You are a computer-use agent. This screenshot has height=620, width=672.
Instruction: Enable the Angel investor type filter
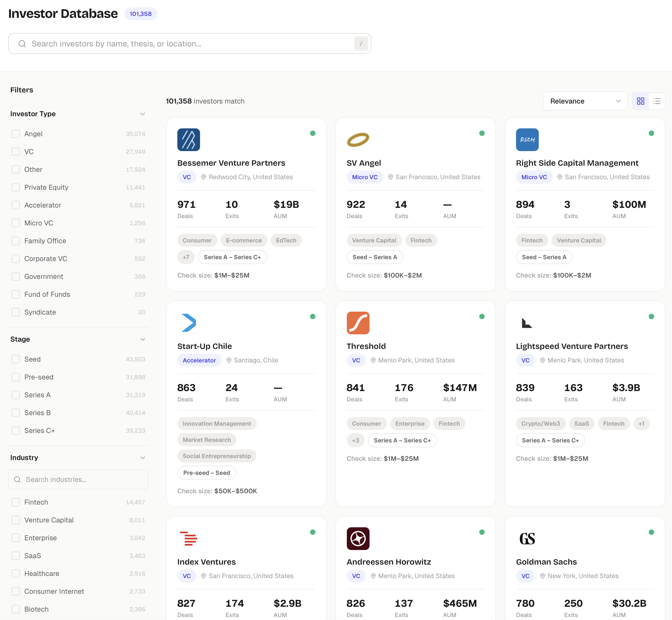tap(16, 134)
